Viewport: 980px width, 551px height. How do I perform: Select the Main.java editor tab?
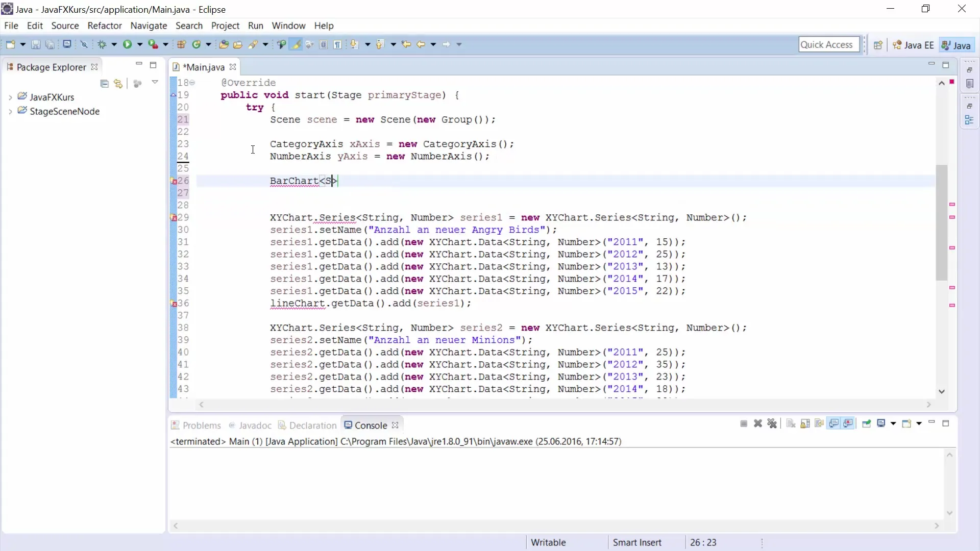[x=204, y=67]
